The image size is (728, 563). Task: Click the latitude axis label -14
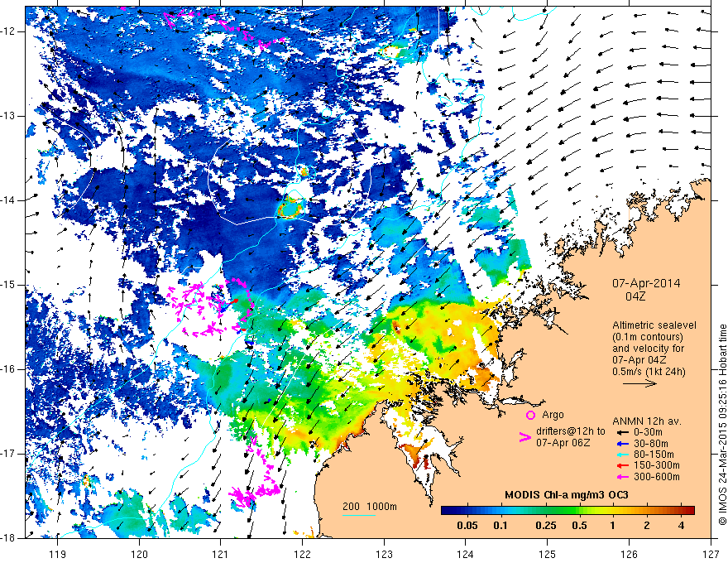[9, 200]
